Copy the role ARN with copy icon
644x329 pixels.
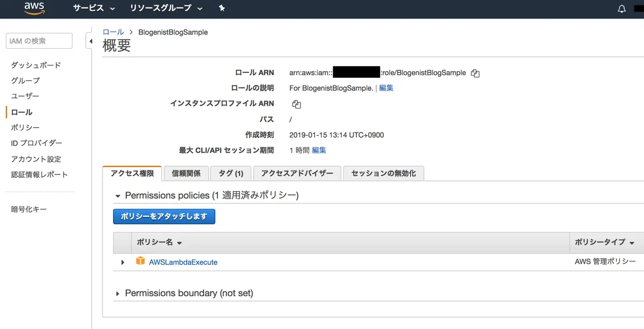(475, 74)
